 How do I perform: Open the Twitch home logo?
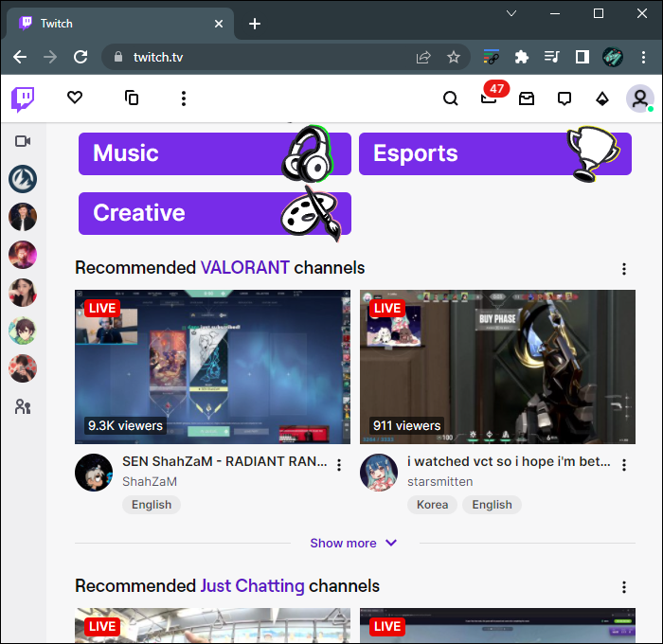tap(23, 98)
